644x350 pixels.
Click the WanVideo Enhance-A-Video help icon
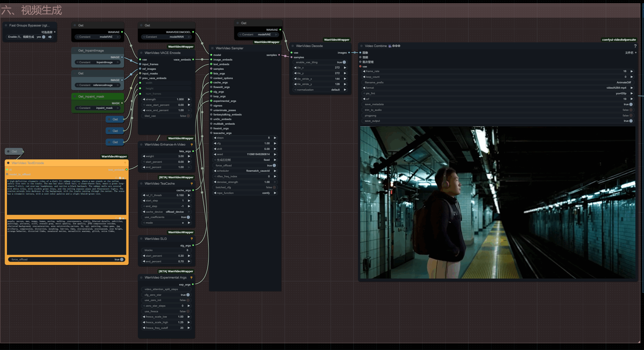192,145
